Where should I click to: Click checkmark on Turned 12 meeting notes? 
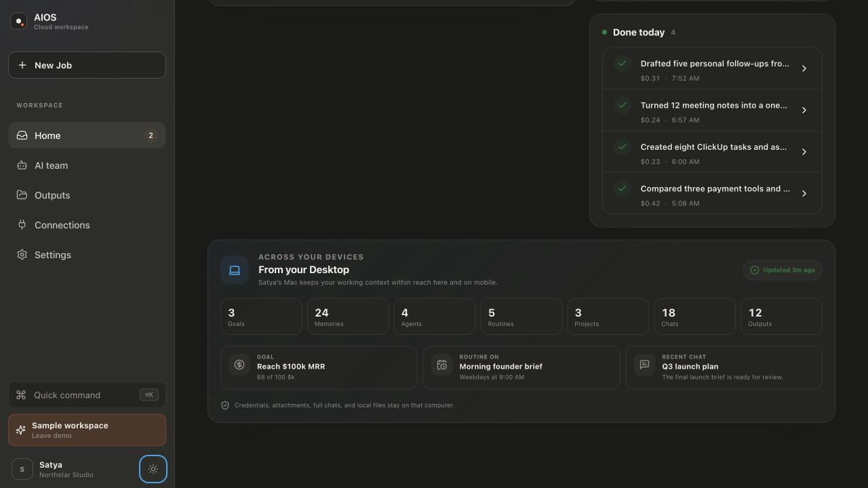click(x=623, y=105)
